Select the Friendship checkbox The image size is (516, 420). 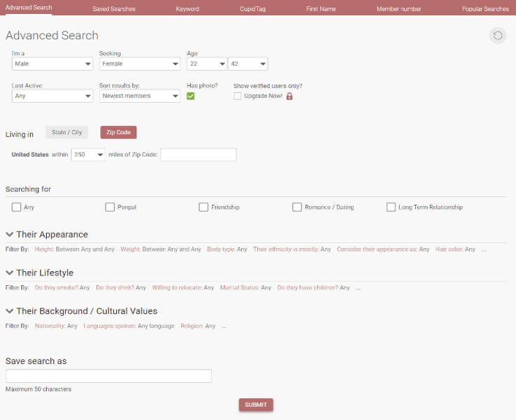point(203,208)
